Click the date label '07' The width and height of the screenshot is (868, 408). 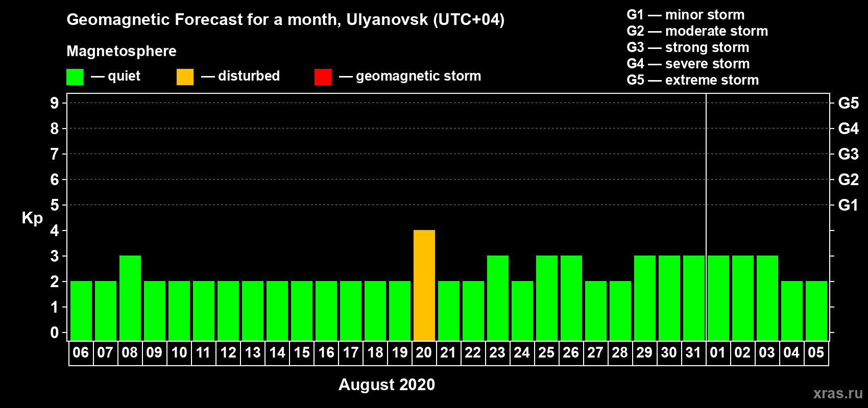tap(105, 352)
